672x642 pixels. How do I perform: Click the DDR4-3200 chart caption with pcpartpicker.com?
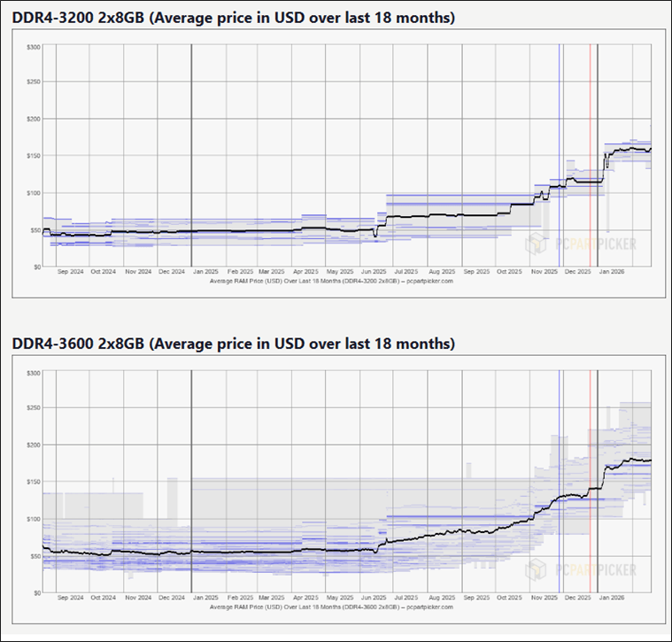[331, 281]
